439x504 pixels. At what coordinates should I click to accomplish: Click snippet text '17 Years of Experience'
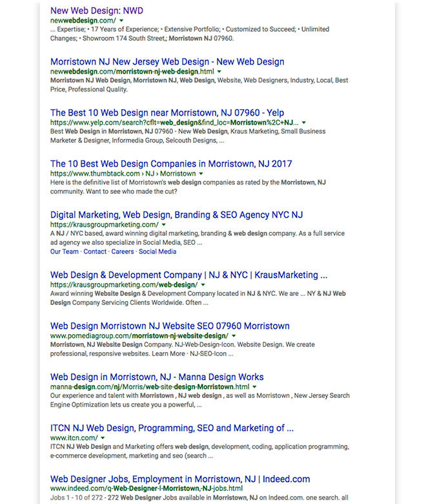tap(125, 29)
